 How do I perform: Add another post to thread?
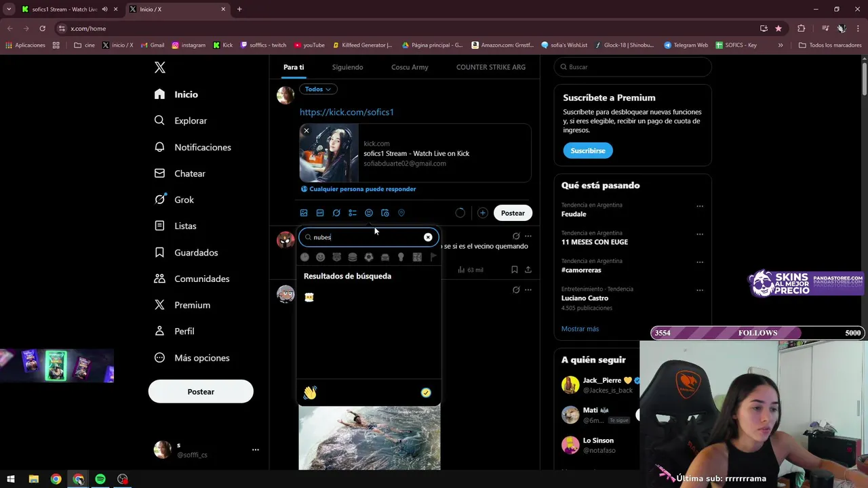pos(482,213)
